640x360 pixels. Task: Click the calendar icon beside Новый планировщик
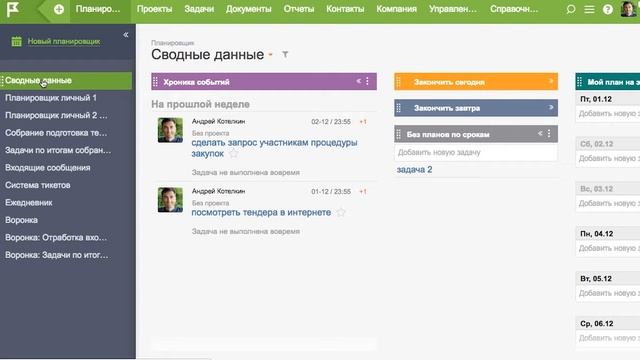pos(16,41)
